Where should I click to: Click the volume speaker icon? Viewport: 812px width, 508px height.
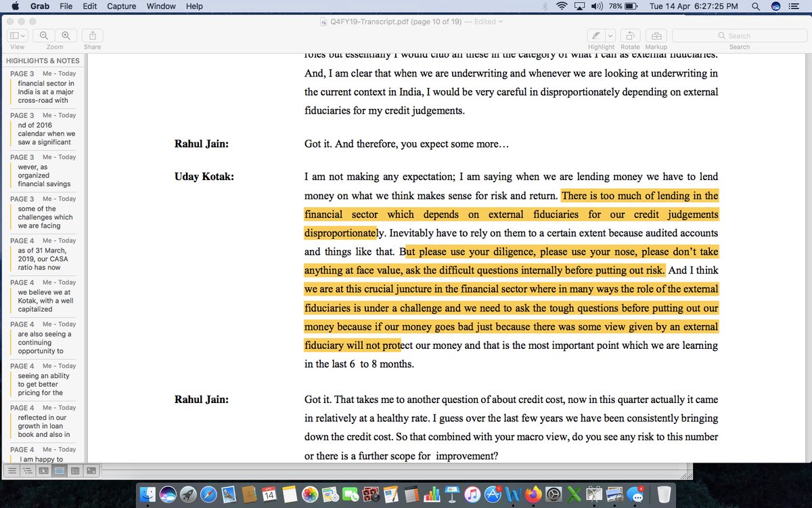tap(597, 6)
